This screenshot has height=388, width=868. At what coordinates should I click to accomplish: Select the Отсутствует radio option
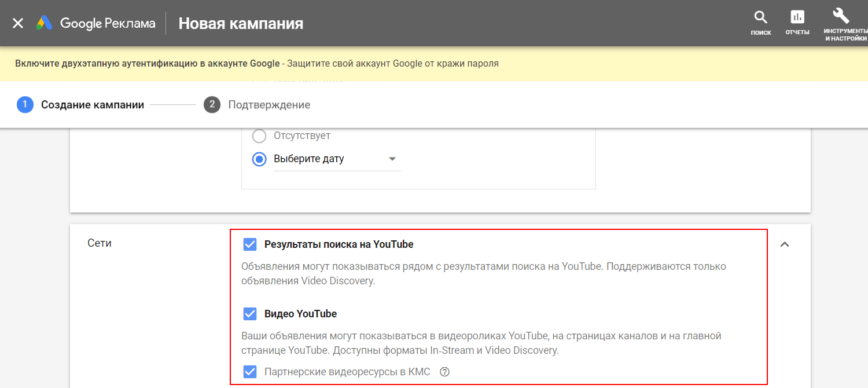coord(259,136)
